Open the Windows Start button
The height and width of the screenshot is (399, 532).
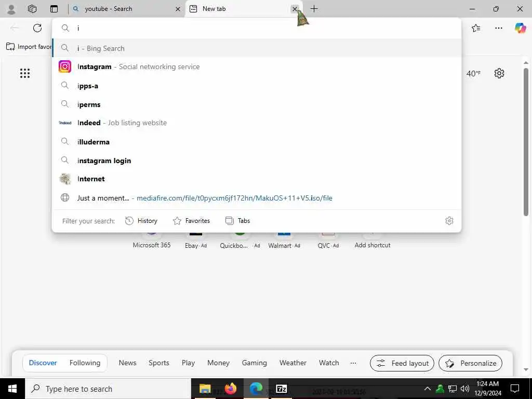(x=12, y=389)
